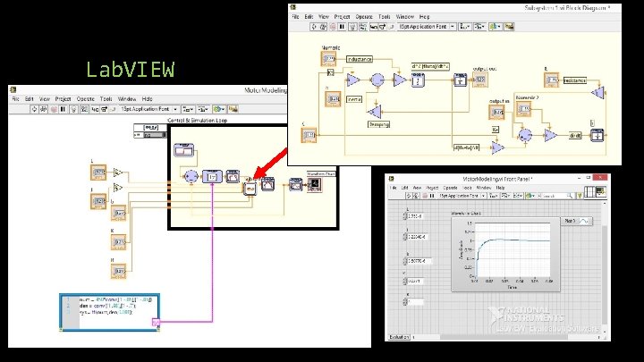
Task: Click the Search field in Front Panel toolbar
Action: click(x=555, y=196)
